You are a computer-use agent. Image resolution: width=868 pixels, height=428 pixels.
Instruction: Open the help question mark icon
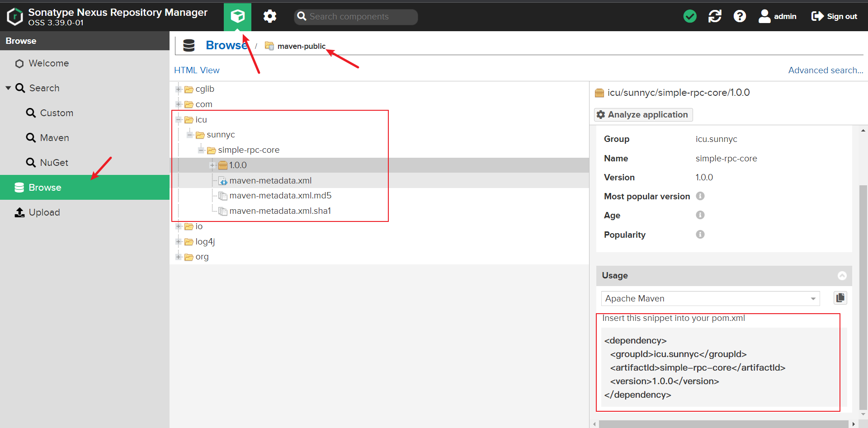point(740,17)
